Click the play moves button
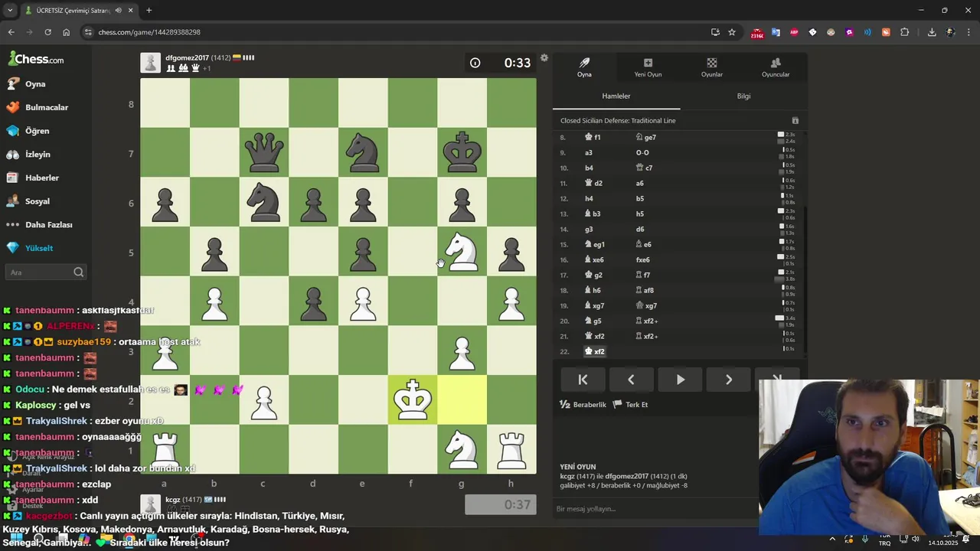Image resolution: width=980 pixels, height=551 pixels. (x=680, y=380)
